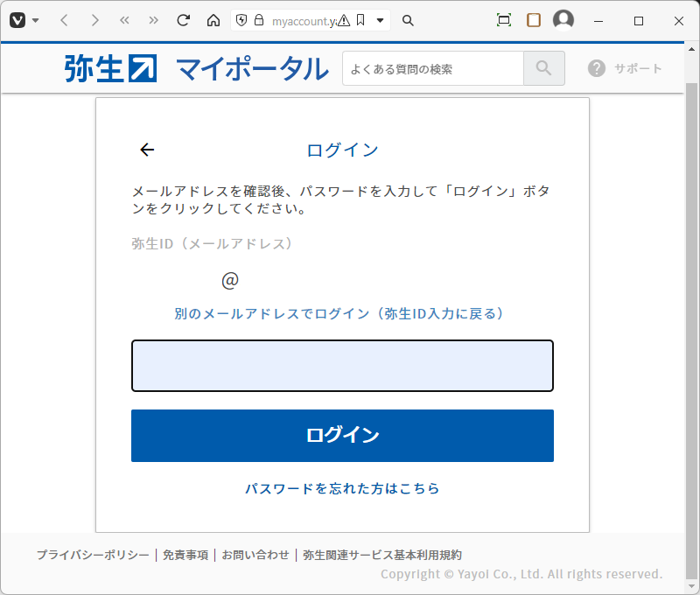The height and width of the screenshot is (595, 700).
Task: Click 別のメールアドレスでログイン link
Action: 339,314
